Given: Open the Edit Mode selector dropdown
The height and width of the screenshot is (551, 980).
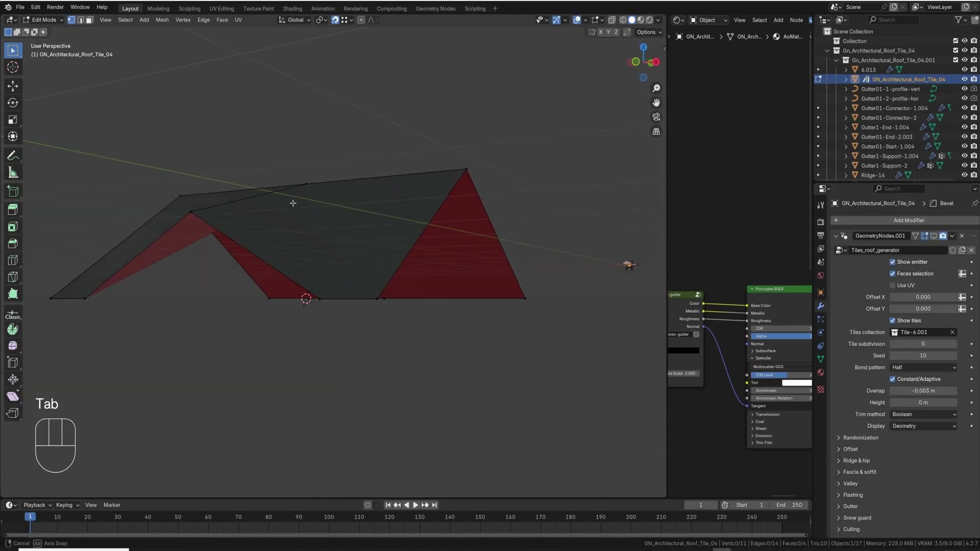Looking at the screenshot, I should point(44,20).
